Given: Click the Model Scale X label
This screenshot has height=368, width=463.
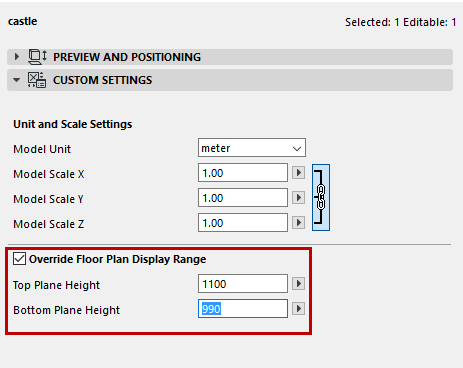Looking at the screenshot, I should 49,174.
